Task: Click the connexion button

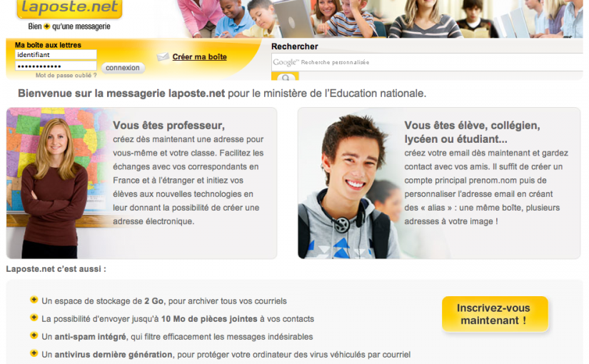Action: [x=123, y=68]
